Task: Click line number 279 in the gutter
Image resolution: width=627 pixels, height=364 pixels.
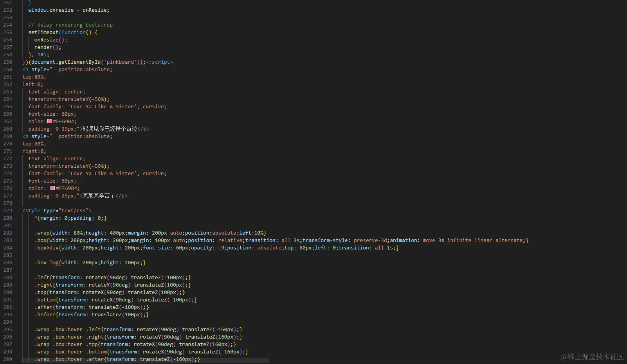Action: tap(8, 211)
